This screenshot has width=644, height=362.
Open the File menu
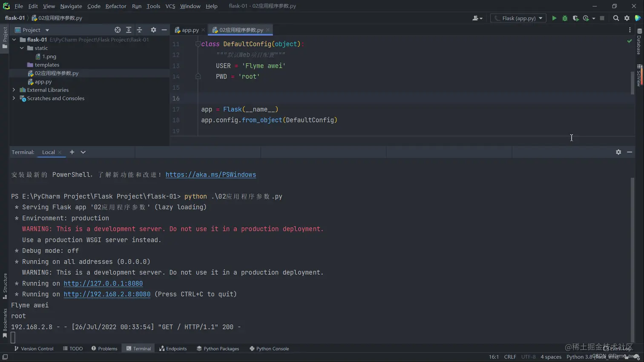coord(19,6)
